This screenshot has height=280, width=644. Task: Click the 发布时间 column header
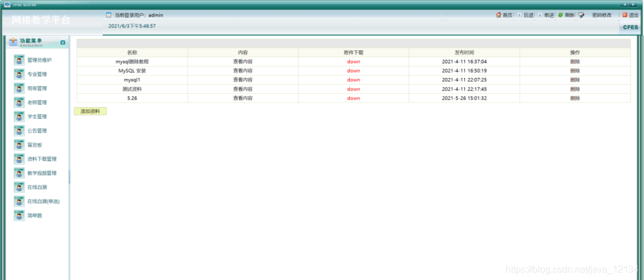(x=464, y=52)
